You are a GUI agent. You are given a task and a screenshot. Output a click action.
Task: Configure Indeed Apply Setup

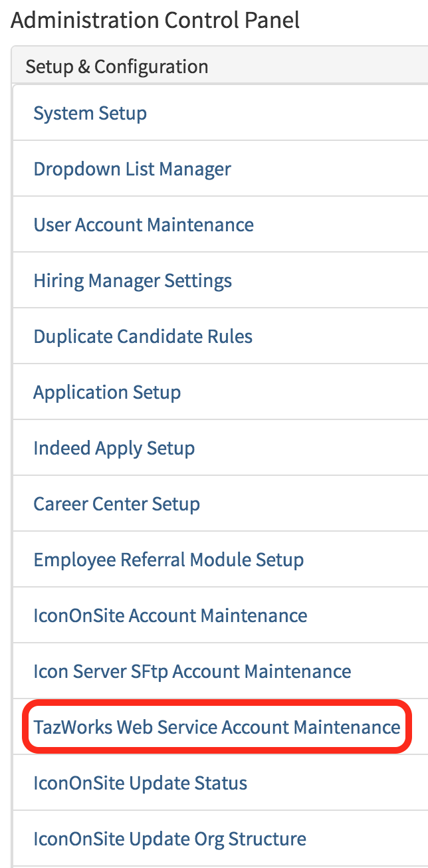[x=114, y=448]
